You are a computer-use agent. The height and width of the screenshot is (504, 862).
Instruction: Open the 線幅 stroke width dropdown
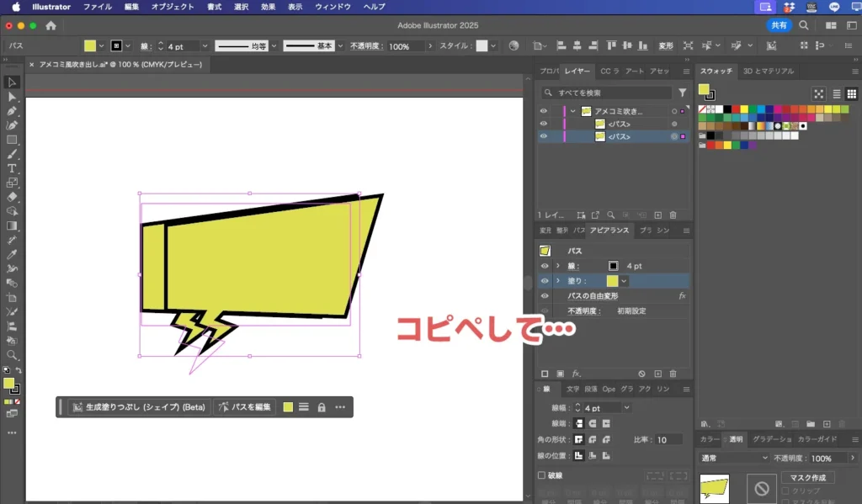coord(626,408)
